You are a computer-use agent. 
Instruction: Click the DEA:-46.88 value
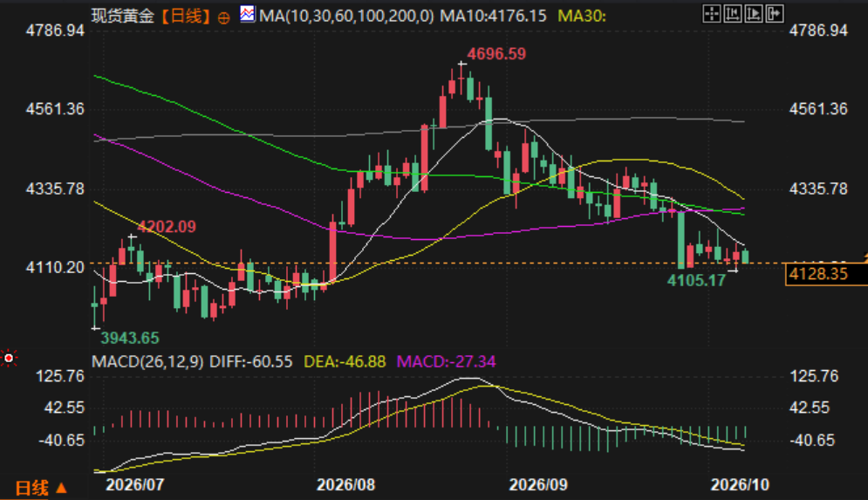(x=345, y=362)
